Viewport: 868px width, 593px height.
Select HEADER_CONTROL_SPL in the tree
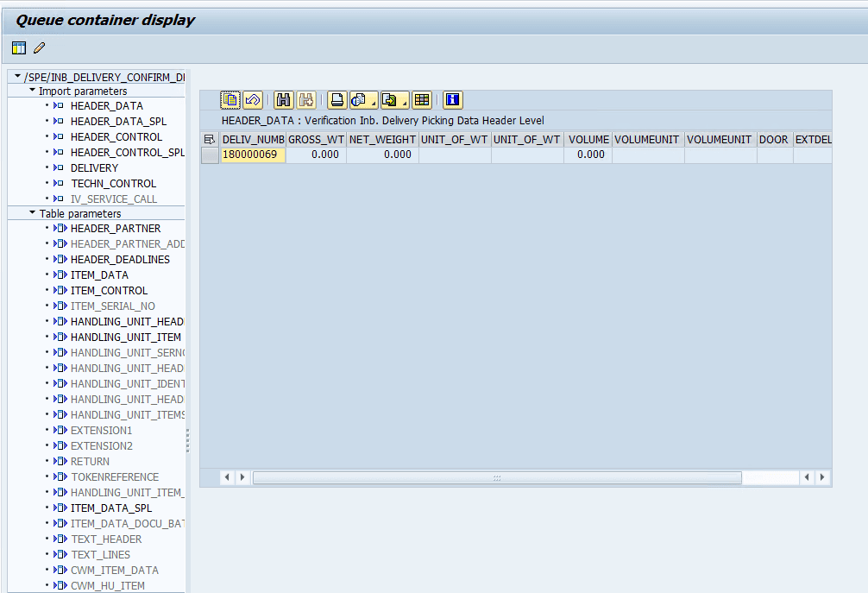pyautogui.click(x=128, y=152)
